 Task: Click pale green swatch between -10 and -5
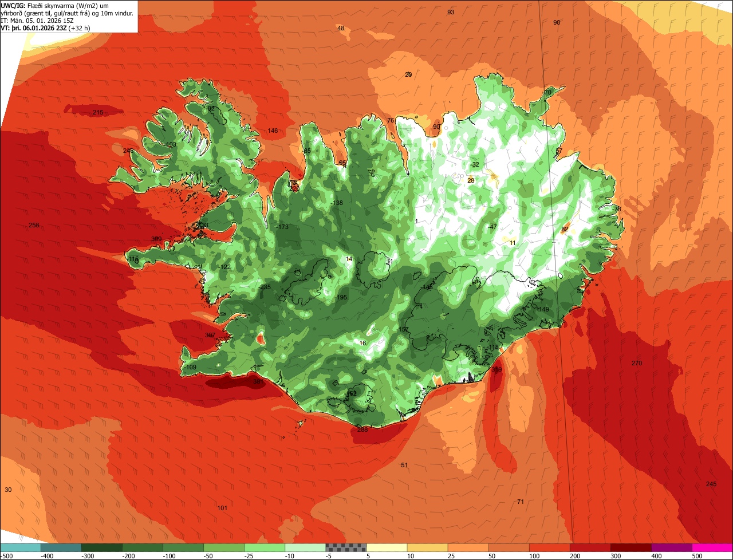[x=305, y=547]
